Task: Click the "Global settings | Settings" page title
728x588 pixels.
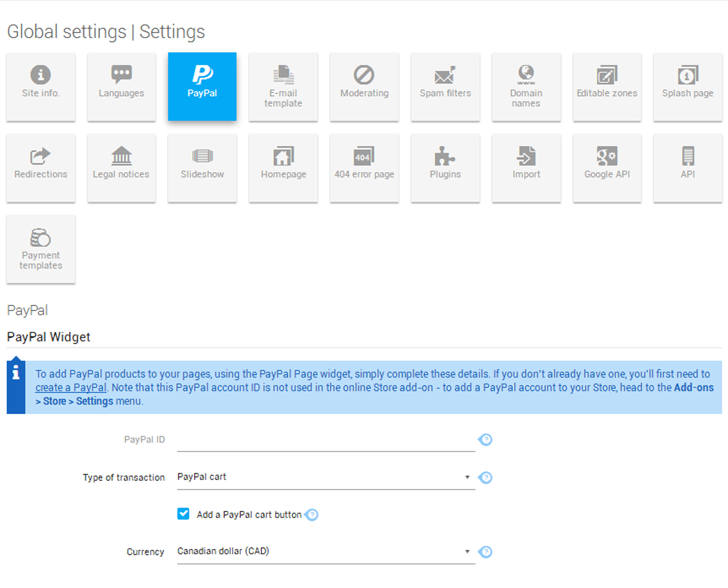Action: click(106, 32)
